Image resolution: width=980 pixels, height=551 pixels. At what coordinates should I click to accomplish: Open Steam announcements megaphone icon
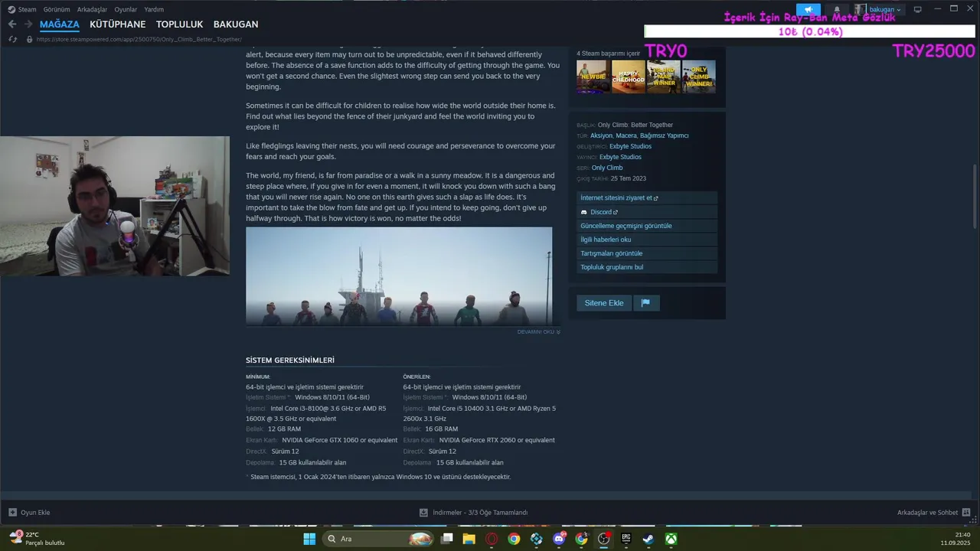(808, 9)
